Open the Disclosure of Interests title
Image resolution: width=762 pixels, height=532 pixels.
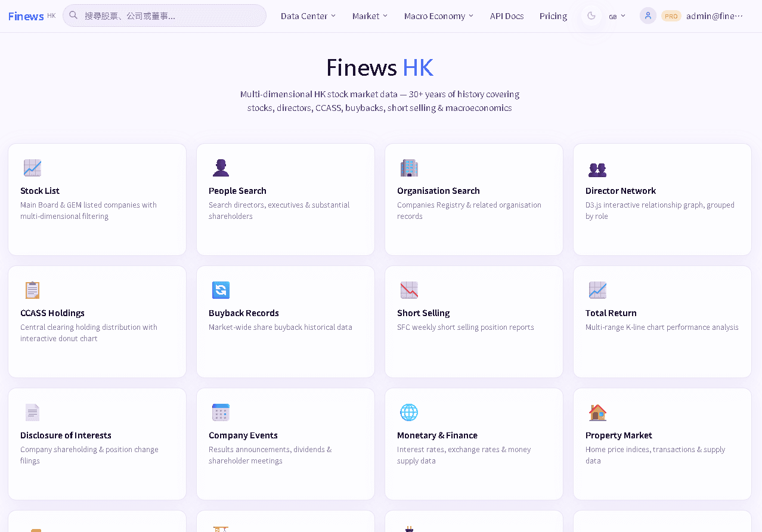point(66,435)
